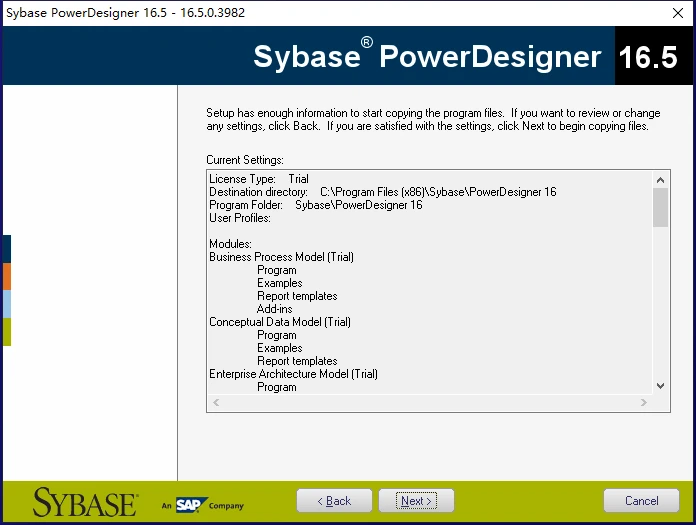The width and height of the screenshot is (696, 525).
Task: Click the SAP company logo
Action: tap(191, 505)
